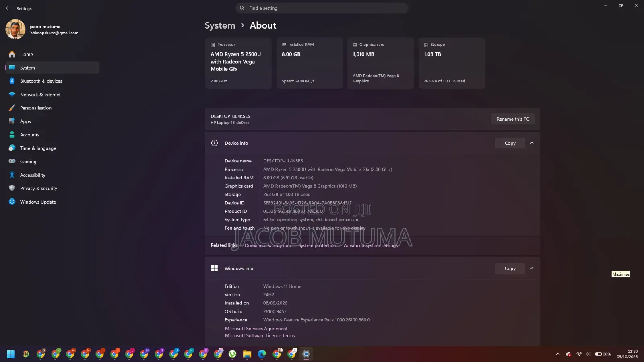Image resolution: width=644 pixels, height=362 pixels.
Task: Click the System breadcrumb in the header
Action: coord(220,25)
